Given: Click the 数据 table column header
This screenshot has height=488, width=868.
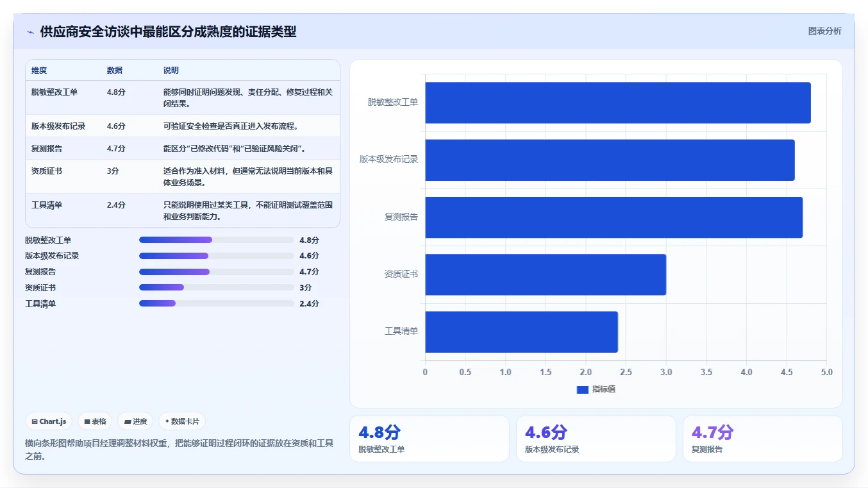Looking at the screenshot, I should 115,71.
